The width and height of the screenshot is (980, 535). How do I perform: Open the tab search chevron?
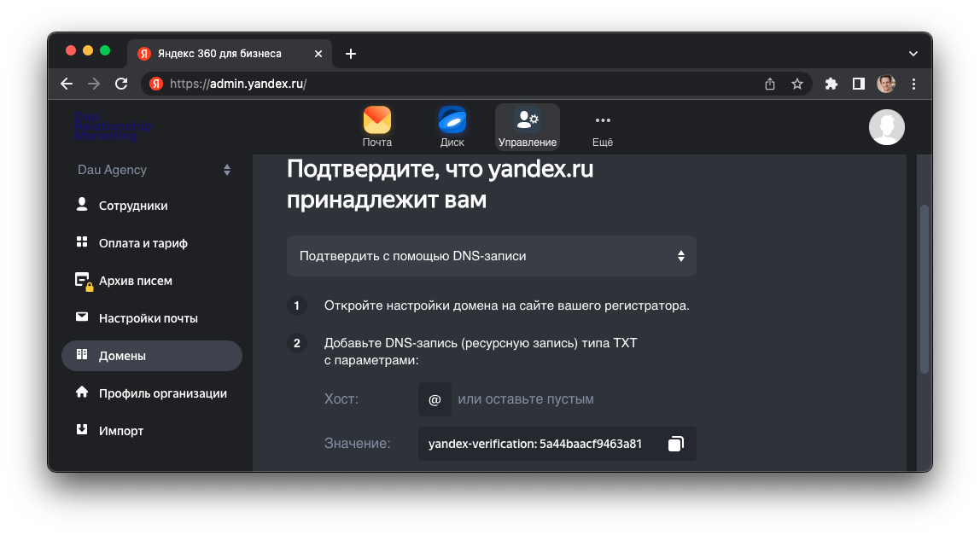click(x=913, y=54)
